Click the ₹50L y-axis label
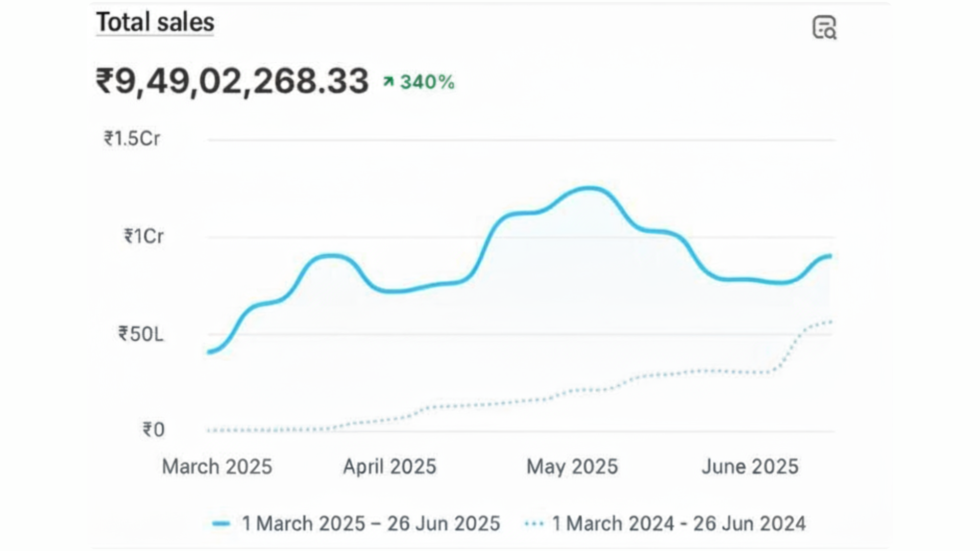Screen dimensions: 980x551 coord(141,334)
